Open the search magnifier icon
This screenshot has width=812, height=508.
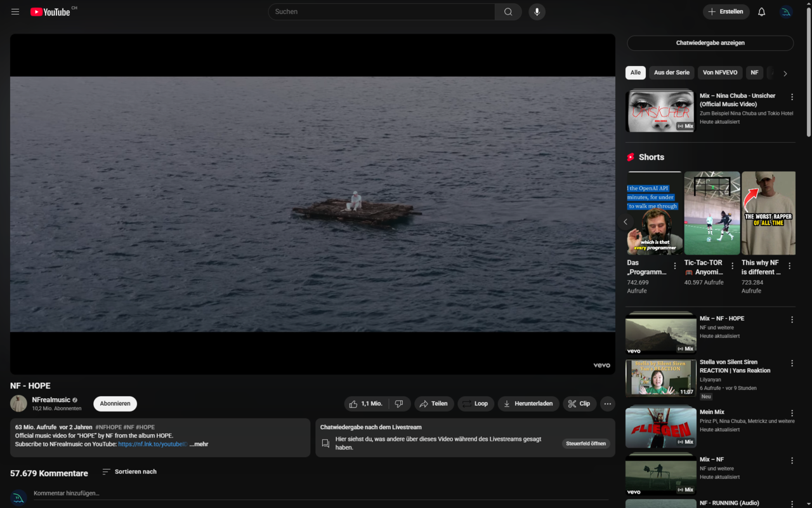507,11
